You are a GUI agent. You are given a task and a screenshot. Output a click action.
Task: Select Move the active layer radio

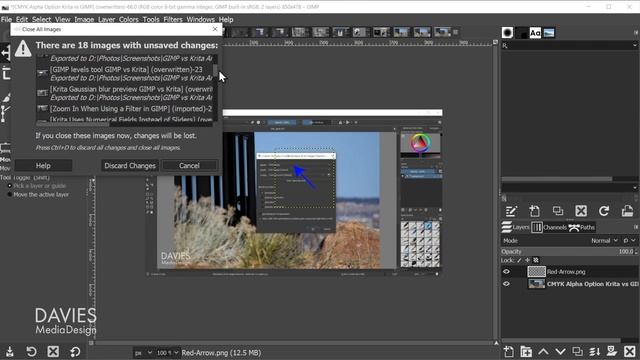tap(10, 195)
